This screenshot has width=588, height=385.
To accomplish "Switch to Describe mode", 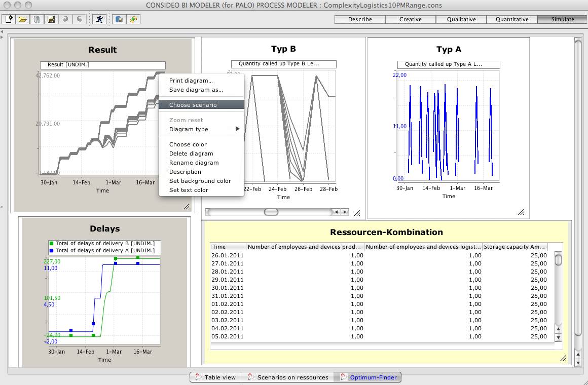I will click(x=360, y=19).
